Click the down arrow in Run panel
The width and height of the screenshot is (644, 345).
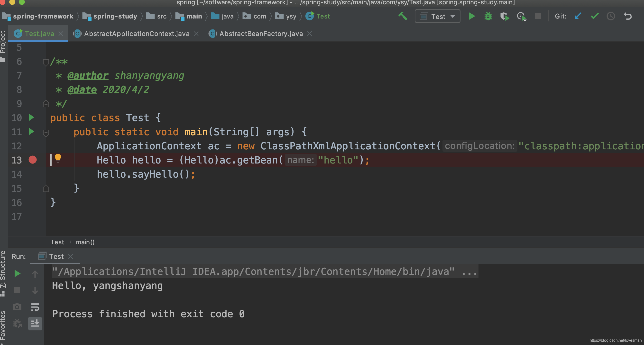[x=35, y=291]
